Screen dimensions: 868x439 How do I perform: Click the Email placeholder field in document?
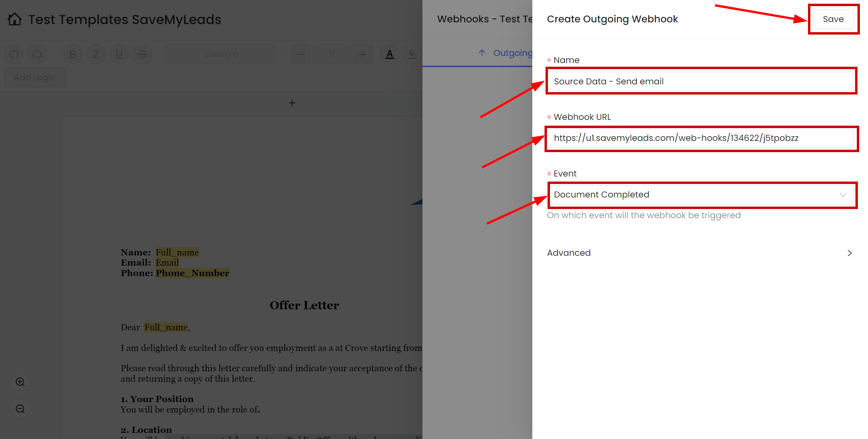tap(167, 263)
